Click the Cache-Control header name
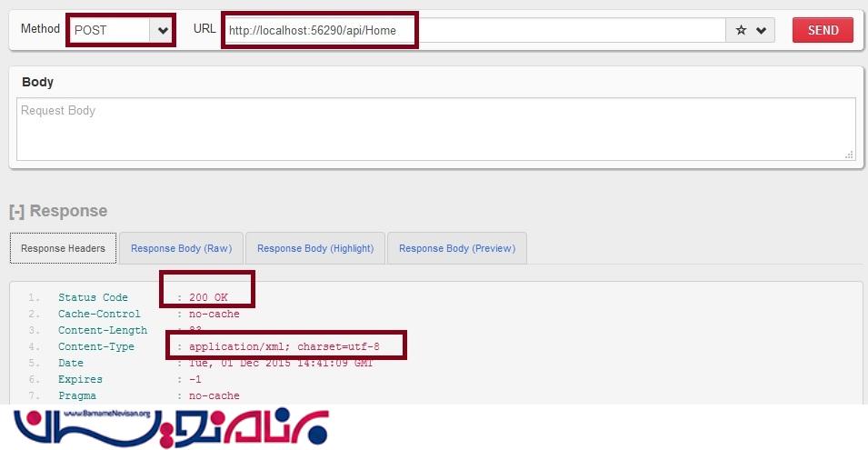 pos(99,314)
